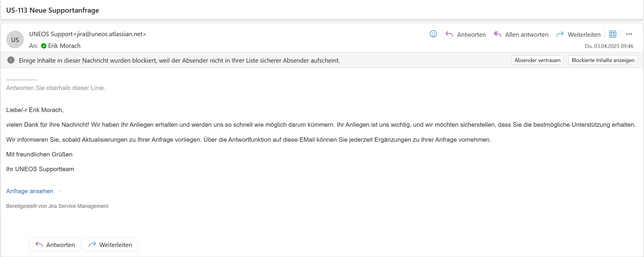Screen dimensions: 644x257
Task: Click Bereitgestellt von Jira Service Management footer
Action: point(57,206)
